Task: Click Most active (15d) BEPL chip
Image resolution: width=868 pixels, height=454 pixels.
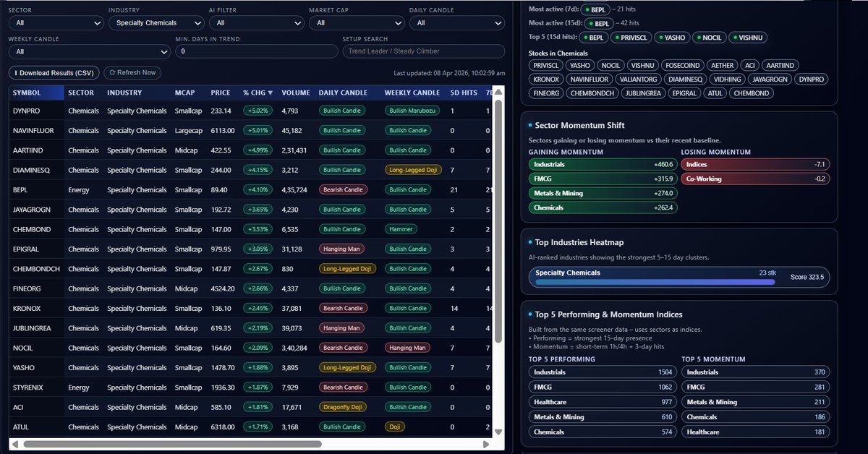Action: 598,23
